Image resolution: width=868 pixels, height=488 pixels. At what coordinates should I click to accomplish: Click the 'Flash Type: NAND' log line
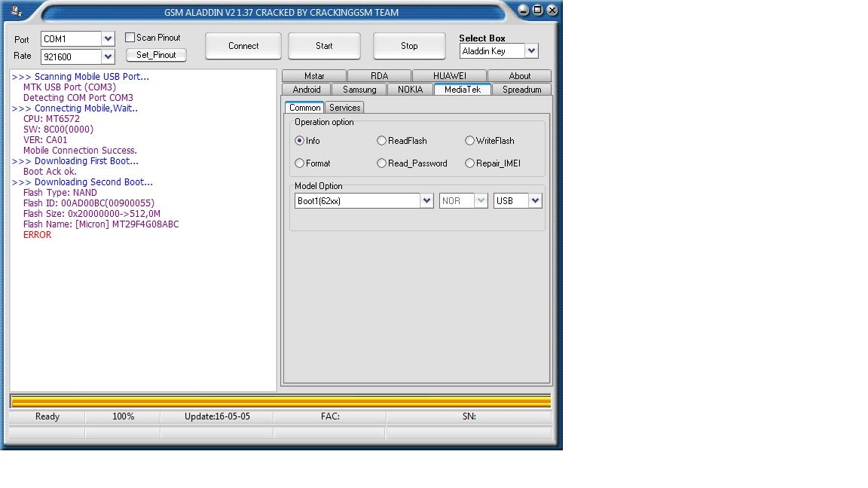60,193
